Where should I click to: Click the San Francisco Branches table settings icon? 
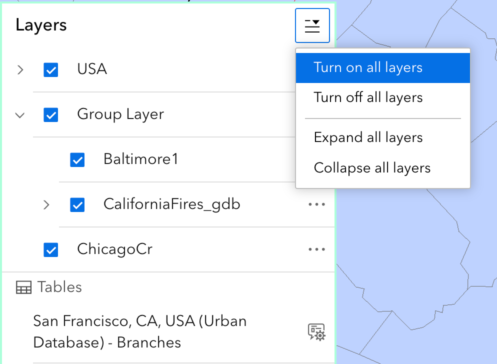[316, 332]
